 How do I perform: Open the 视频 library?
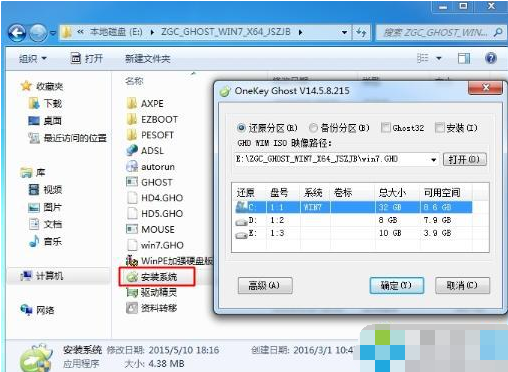pos(45,190)
